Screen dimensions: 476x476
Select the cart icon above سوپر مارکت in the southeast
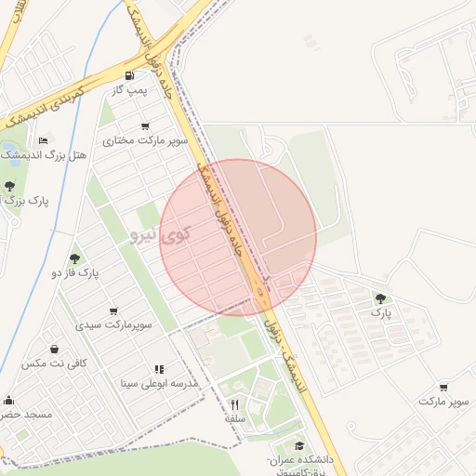point(443,387)
